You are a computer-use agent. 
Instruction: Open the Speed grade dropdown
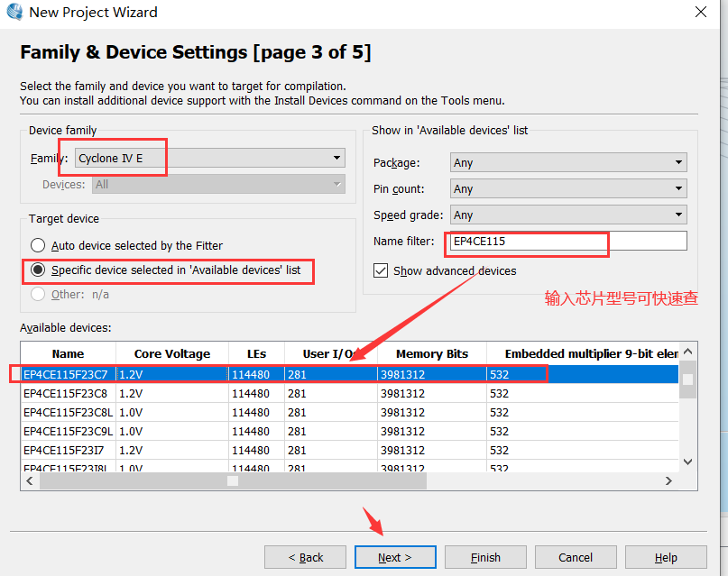(x=568, y=215)
